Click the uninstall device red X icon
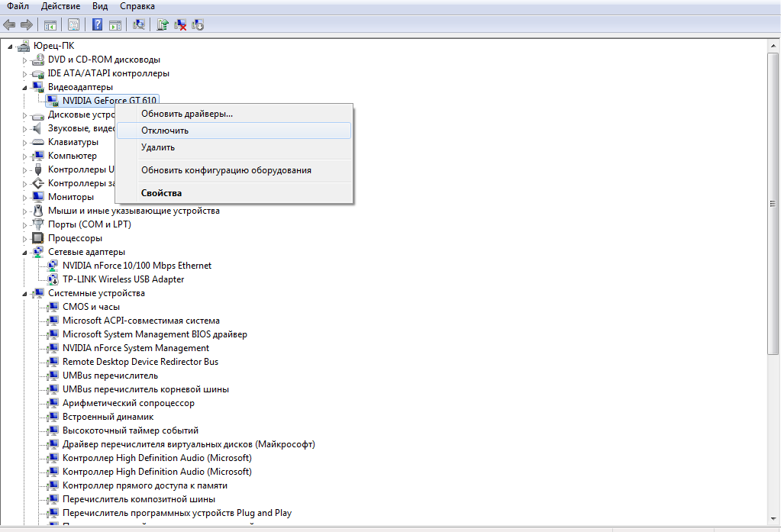This screenshot has height=532, width=784. coord(181,24)
